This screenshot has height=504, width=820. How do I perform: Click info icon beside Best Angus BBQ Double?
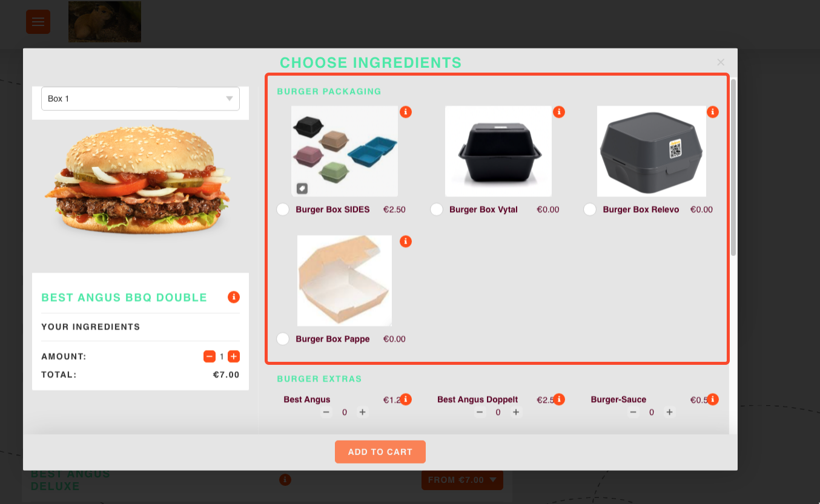[234, 297]
